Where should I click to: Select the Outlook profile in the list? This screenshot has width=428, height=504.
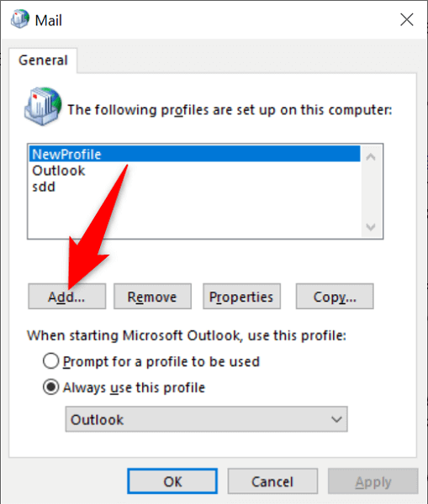click(x=195, y=171)
